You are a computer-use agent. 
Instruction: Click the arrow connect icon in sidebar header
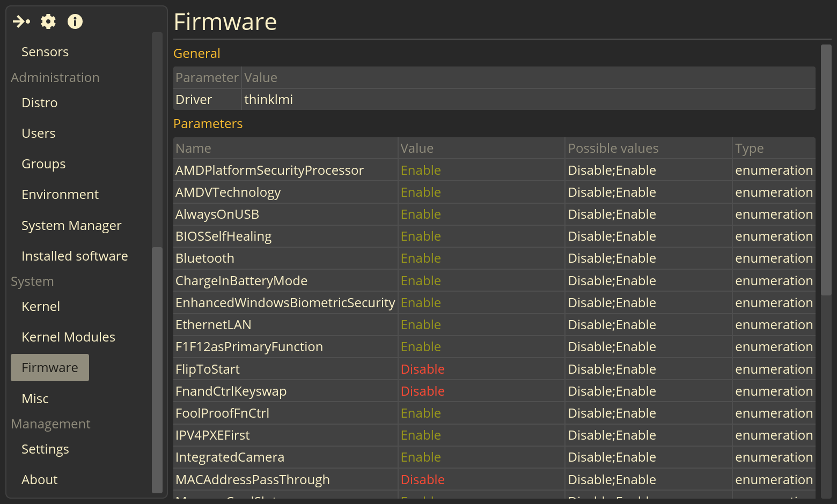(x=21, y=21)
